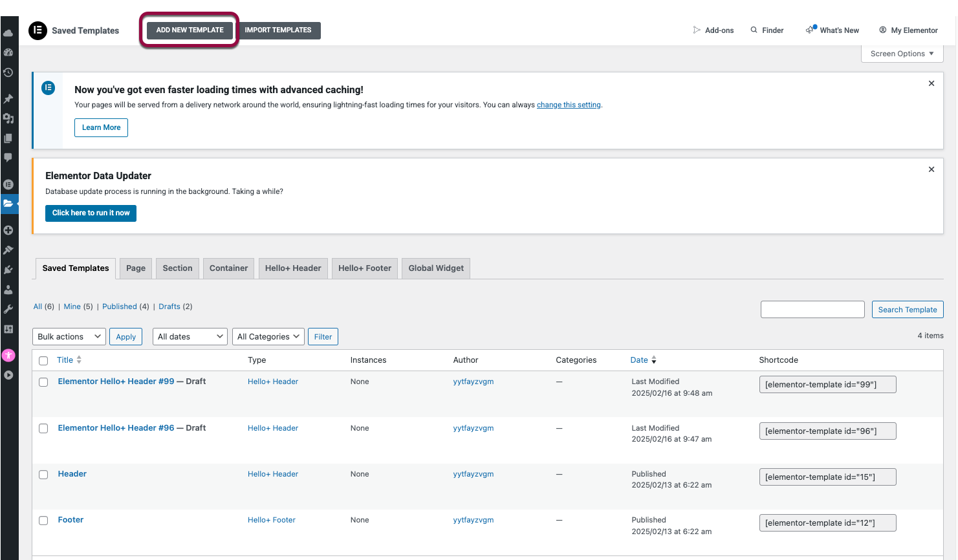Click the template search input field

812,310
